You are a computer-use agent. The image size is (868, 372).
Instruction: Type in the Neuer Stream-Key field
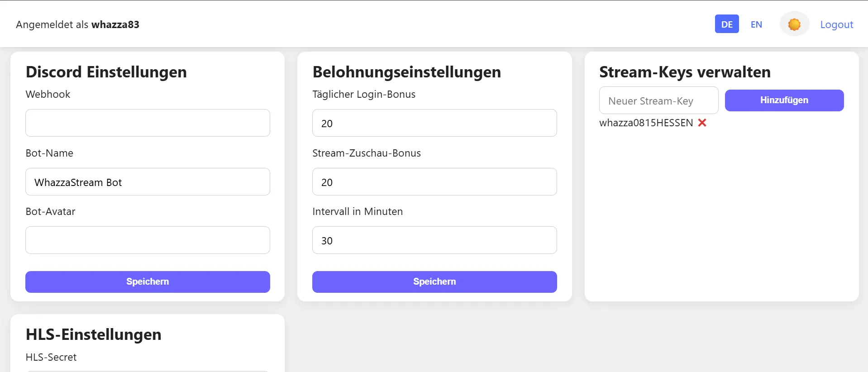point(658,100)
